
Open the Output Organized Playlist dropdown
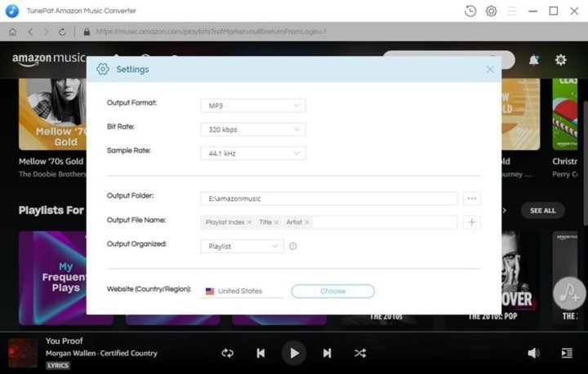tap(243, 247)
